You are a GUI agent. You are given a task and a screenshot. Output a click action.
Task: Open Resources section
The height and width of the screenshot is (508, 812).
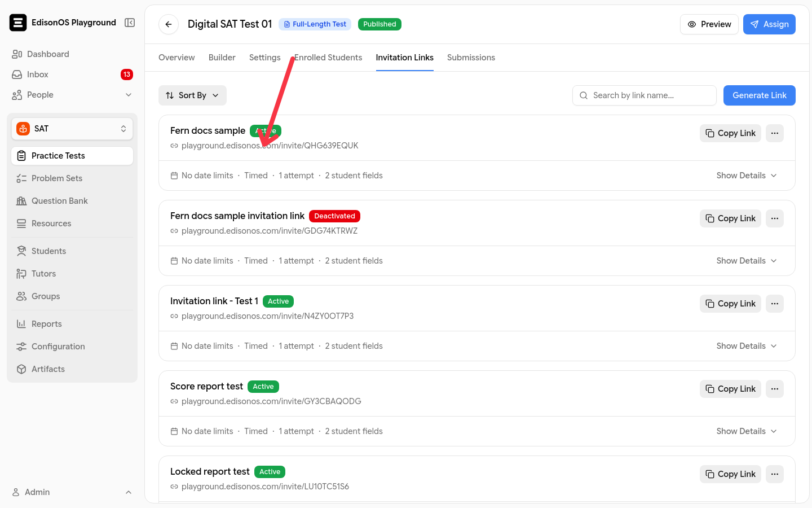tap(72, 224)
